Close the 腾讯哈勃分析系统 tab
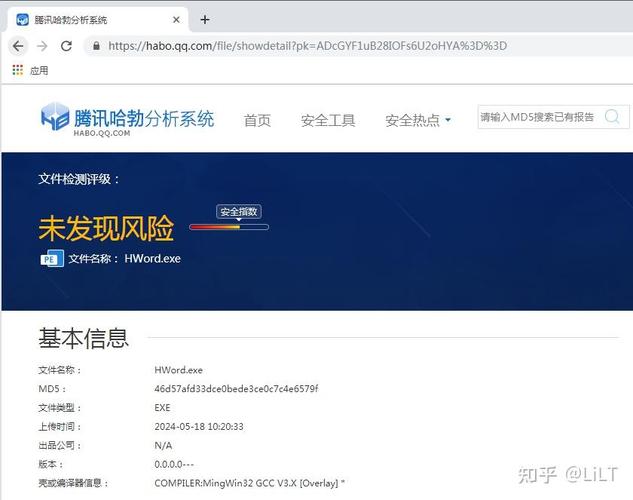The image size is (633, 500). coord(176,19)
